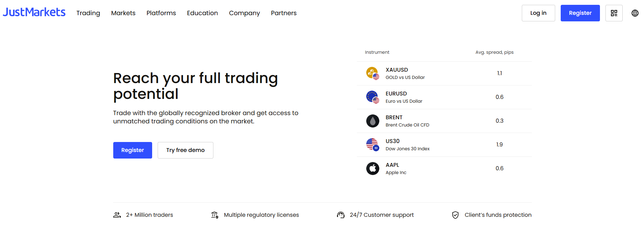Expand the Trading menu
Image resolution: width=644 pixels, height=244 pixels.
tap(88, 13)
